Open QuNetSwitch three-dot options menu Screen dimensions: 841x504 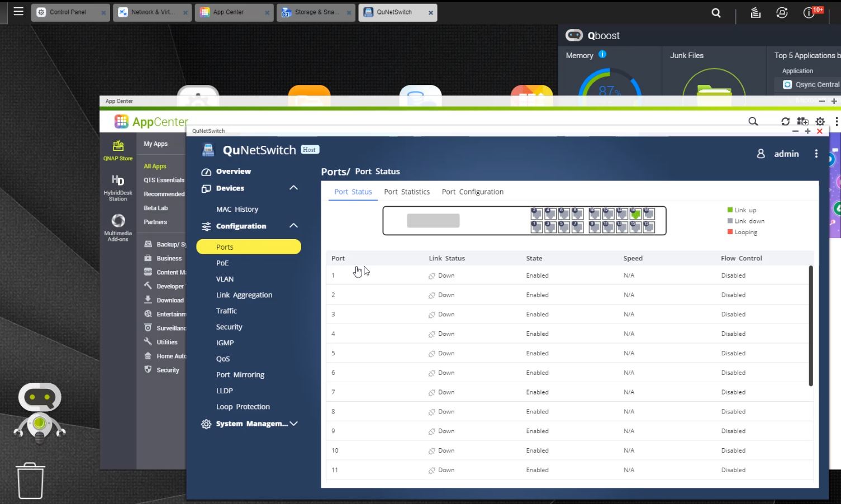tap(816, 154)
